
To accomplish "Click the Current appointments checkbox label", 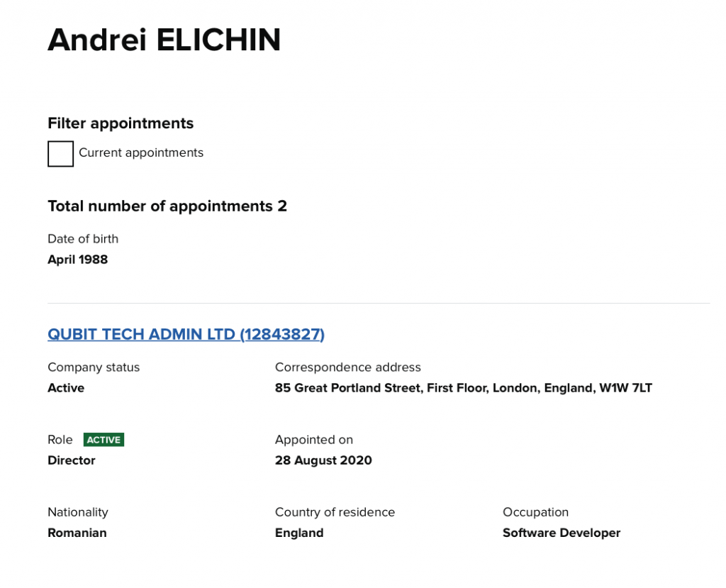I will (x=141, y=153).
